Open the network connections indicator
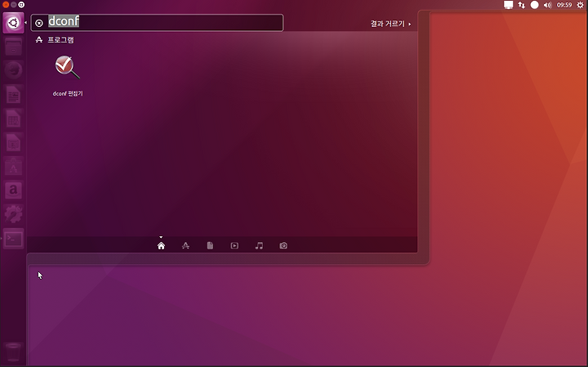Viewport: 588px width, 367px height. pyautogui.click(x=522, y=5)
